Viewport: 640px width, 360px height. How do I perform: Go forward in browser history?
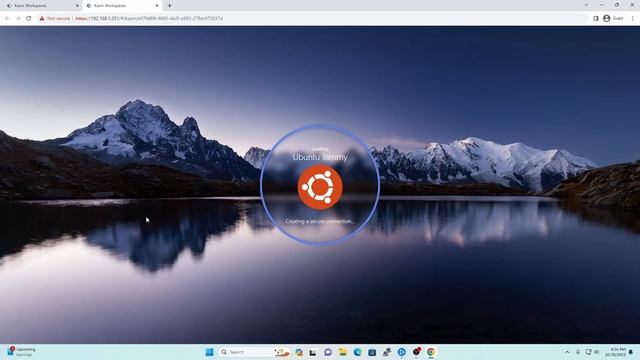tap(18, 18)
